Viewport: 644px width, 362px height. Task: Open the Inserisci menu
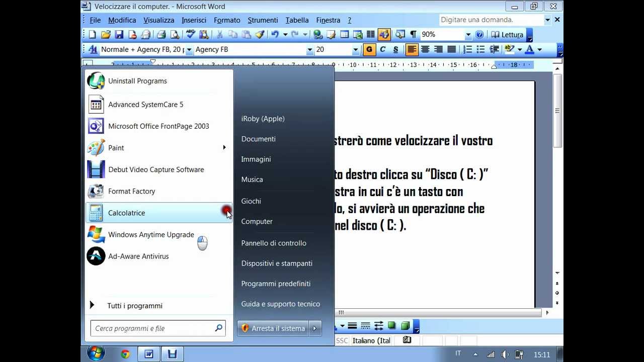(x=194, y=20)
